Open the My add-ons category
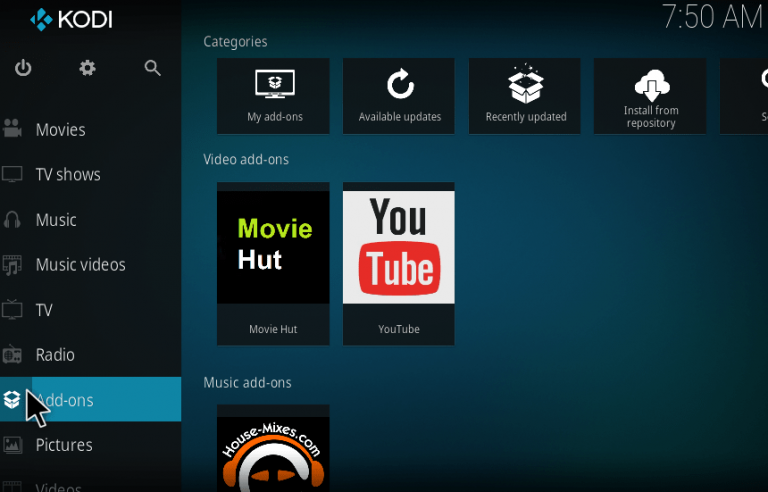768x492 pixels. coord(273,96)
